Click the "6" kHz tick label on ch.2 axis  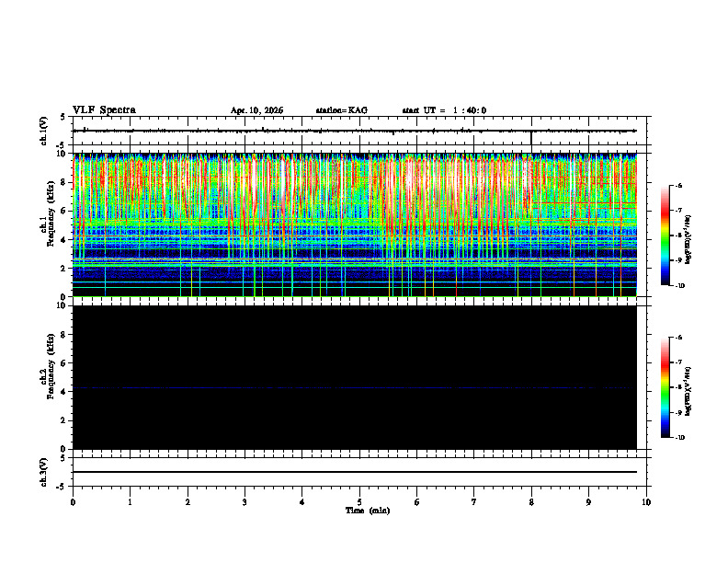(x=65, y=363)
